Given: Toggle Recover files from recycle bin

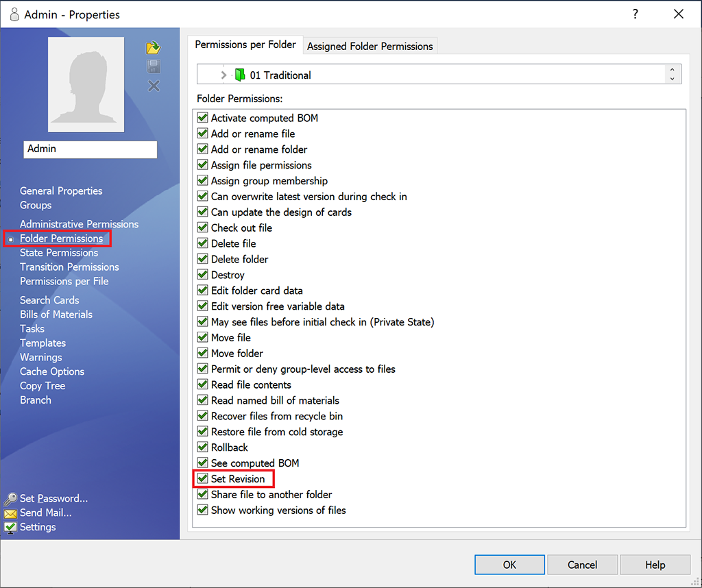Looking at the screenshot, I should (202, 416).
